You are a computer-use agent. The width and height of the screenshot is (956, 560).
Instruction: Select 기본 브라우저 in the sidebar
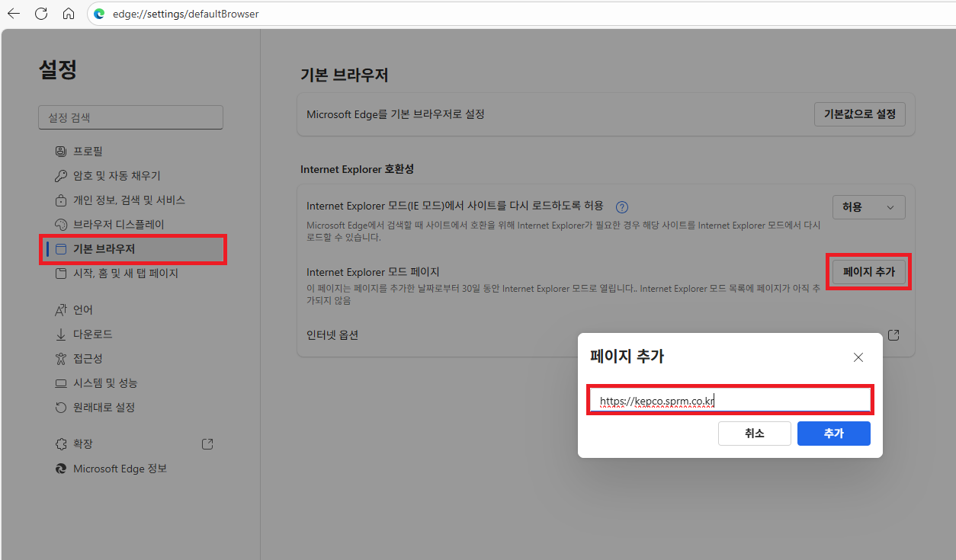click(104, 249)
